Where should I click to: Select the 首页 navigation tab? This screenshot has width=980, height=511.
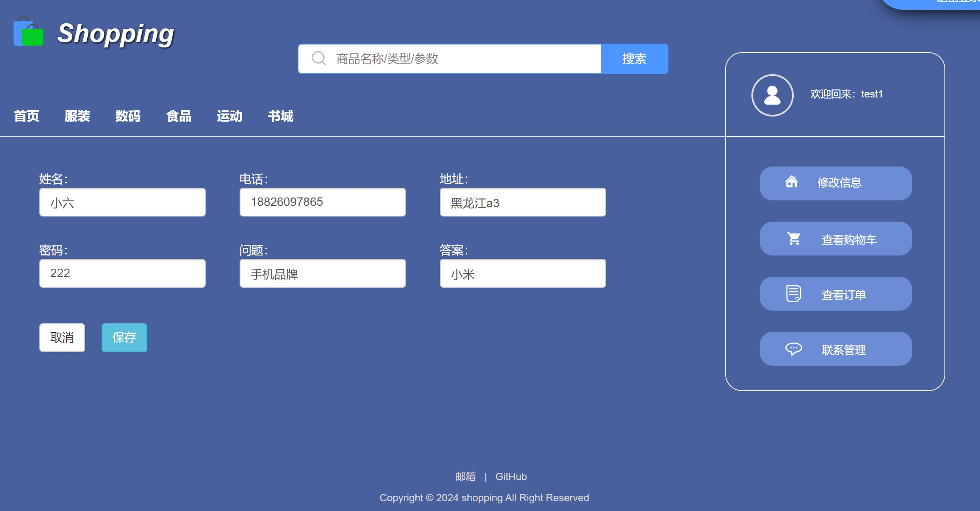click(x=27, y=117)
